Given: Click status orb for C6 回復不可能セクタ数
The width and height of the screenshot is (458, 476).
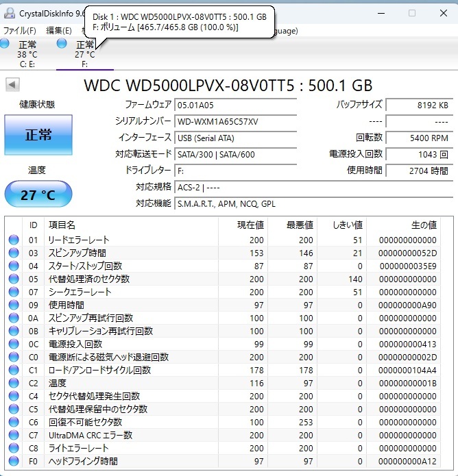Looking at the screenshot, I should [14, 423].
